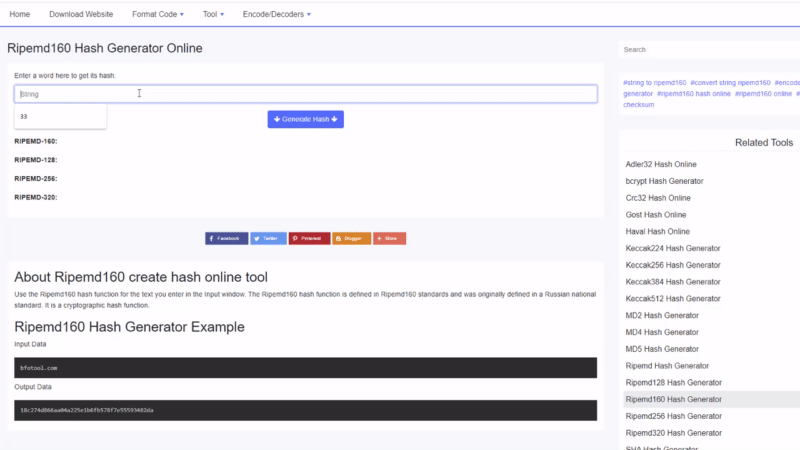Share via the Blogger button

point(351,239)
